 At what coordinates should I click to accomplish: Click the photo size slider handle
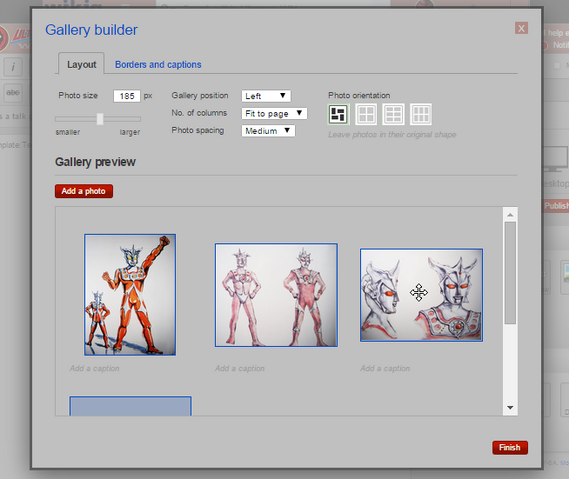pyautogui.click(x=100, y=119)
